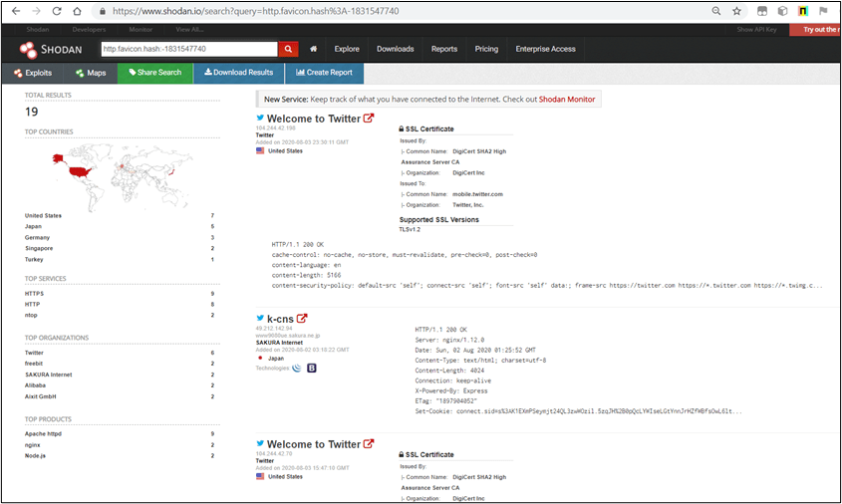Bookmark page with the star icon

pos(736,11)
